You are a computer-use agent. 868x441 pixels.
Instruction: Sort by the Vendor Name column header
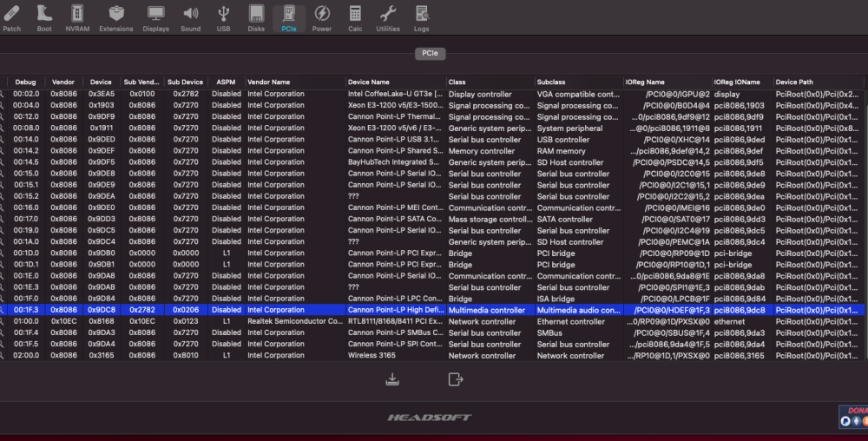(x=268, y=82)
